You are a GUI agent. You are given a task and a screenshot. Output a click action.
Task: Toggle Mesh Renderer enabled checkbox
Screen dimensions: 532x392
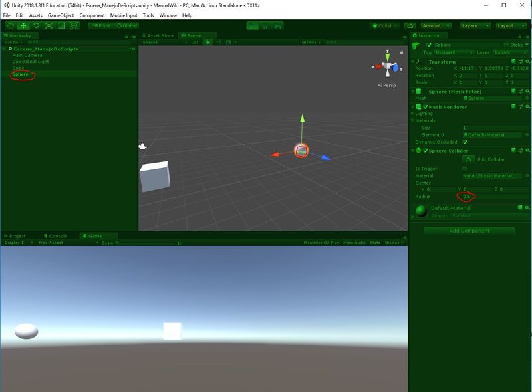click(425, 107)
